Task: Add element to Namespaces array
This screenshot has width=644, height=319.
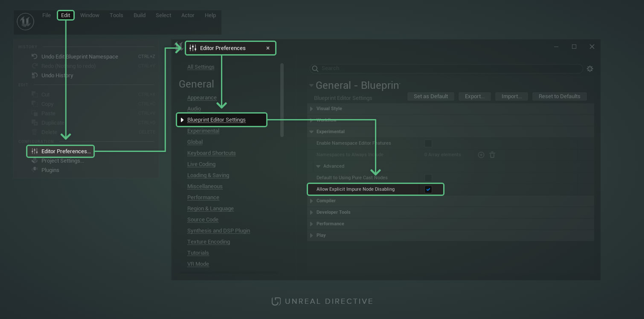Action: click(x=481, y=155)
